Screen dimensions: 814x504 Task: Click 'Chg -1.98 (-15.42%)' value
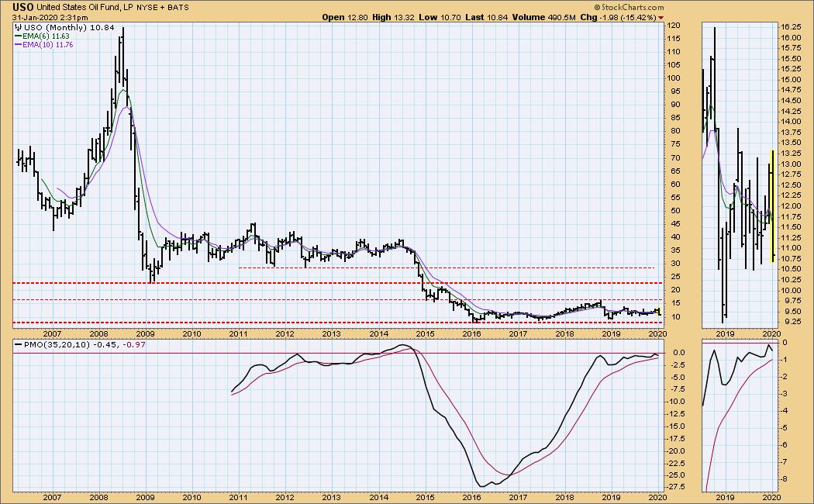click(x=619, y=17)
